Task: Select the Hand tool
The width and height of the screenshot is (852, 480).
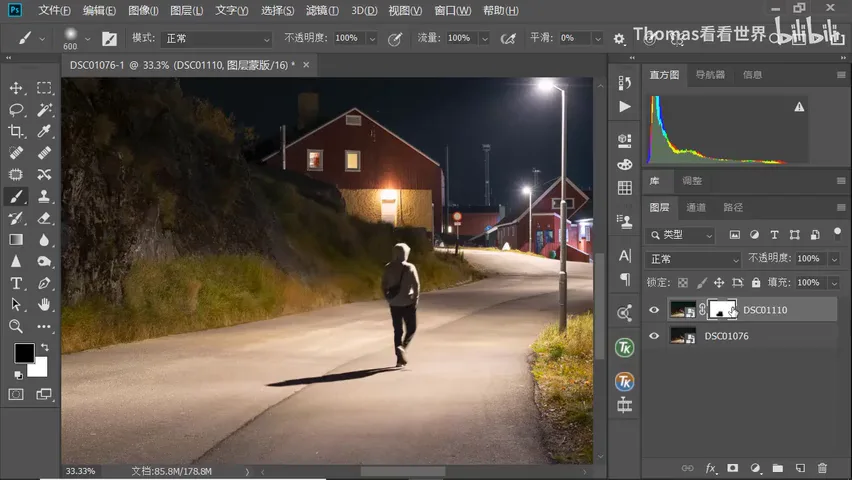Action: (x=44, y=304)
